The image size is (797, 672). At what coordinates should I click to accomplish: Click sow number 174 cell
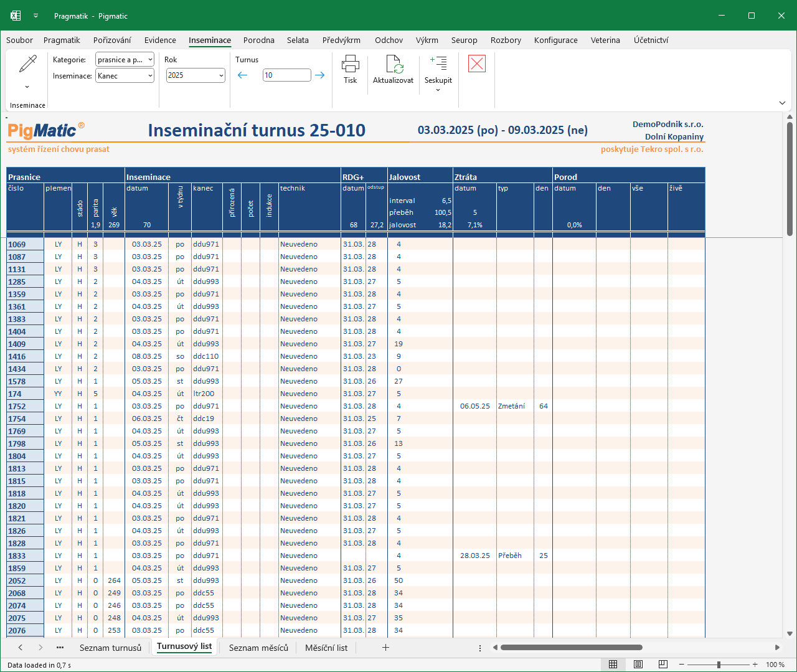click(25, 394)
